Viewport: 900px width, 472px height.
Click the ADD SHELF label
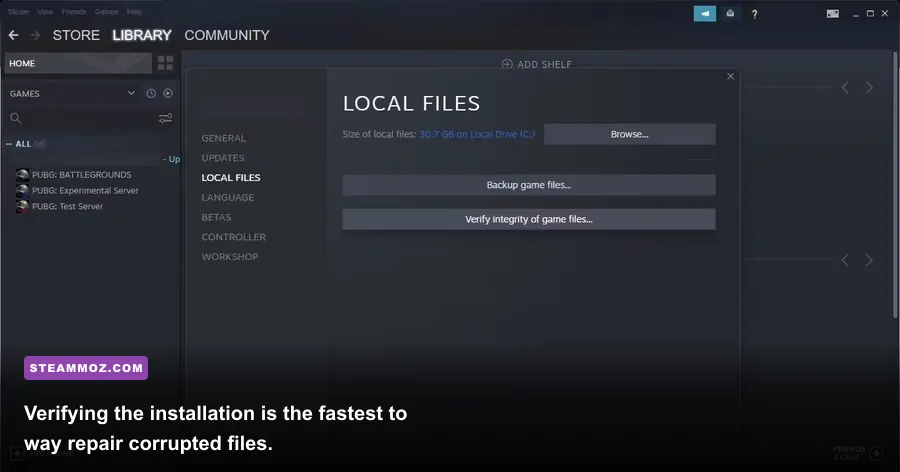pyautogui.click(x=544, y=64)
